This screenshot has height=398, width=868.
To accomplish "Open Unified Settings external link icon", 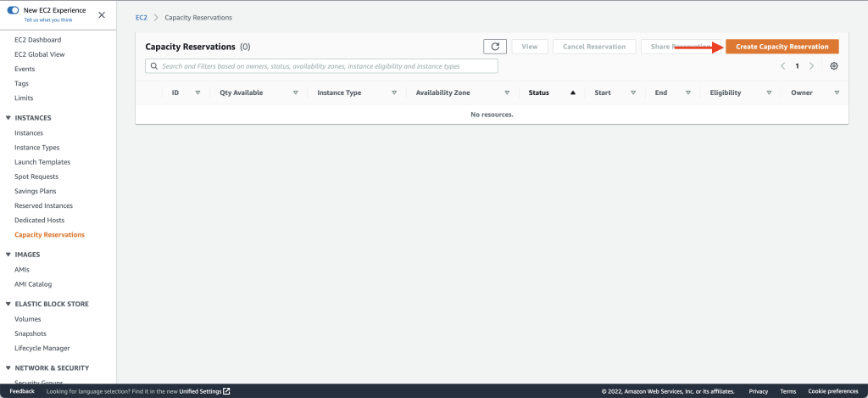I will (x=226, y=391).
